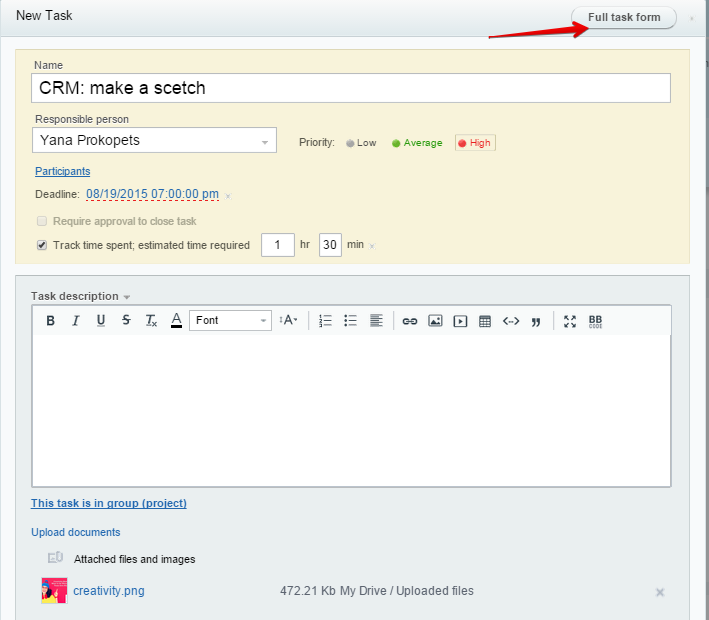This screenshot has width=709, height=620.
Task: Click the task Name field
Action: coord(351,88)
